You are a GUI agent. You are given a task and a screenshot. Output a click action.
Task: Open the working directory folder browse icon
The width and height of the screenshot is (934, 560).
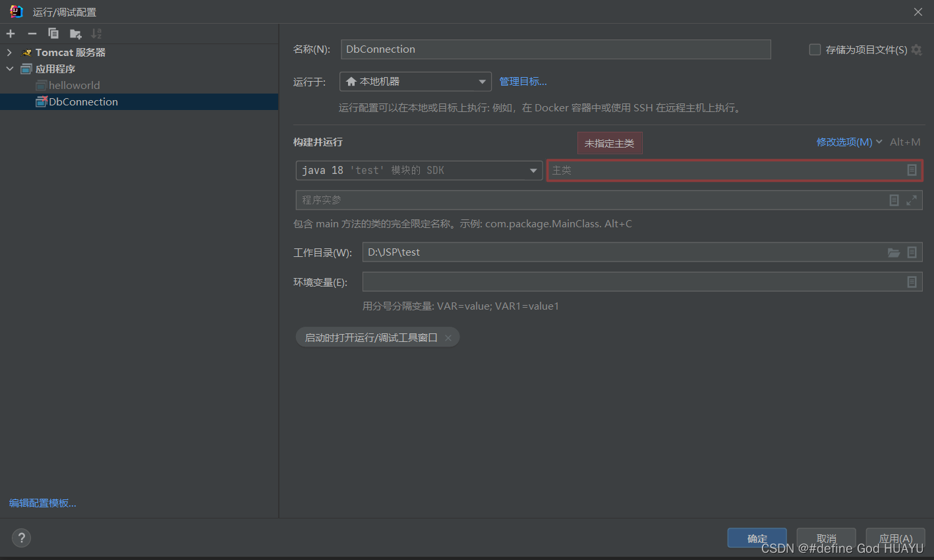[894, 252]
